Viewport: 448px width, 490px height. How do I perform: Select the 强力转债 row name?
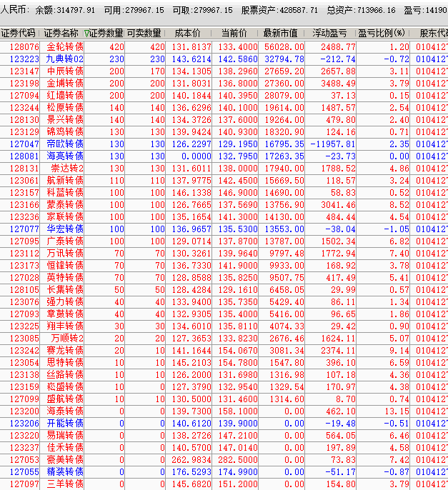point(65,302)
